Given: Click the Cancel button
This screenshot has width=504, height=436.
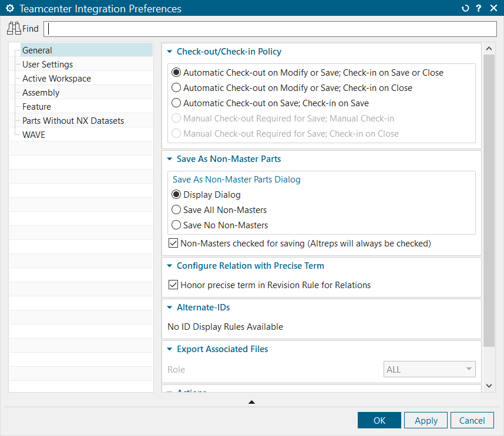Looking at the screenshot, I should coord(472,420).
